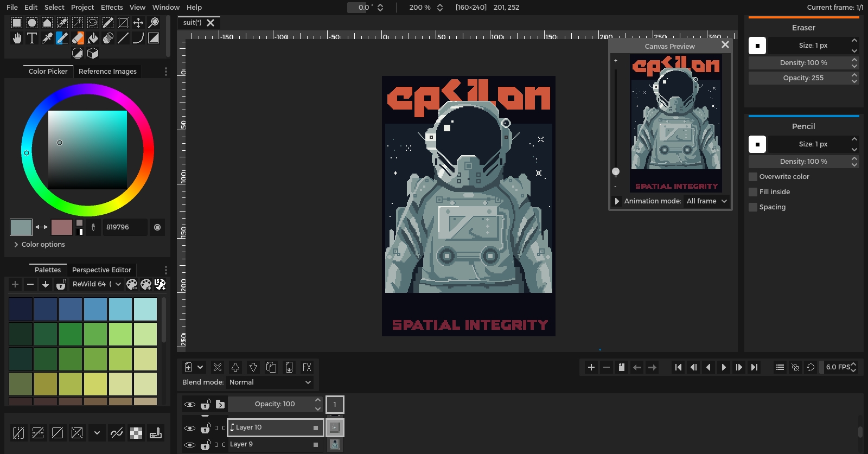Open the Animation mode dropdown
The height and width of the screenshot is (454, 868).
[x=706, y=201]
